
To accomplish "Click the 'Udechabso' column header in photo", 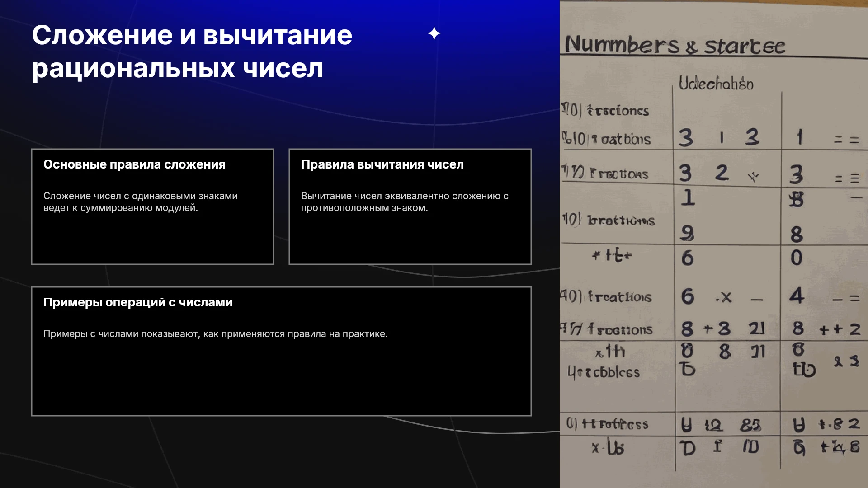I will [x=716, y=84].
